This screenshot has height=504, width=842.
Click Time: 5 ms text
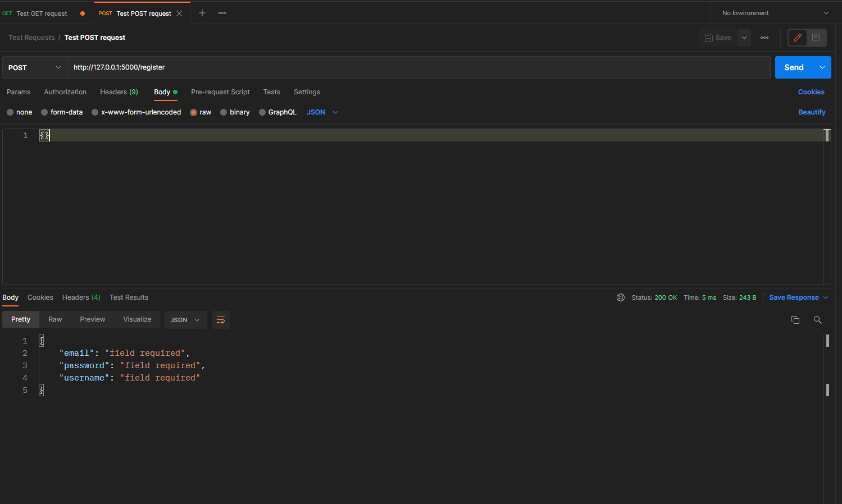click(x=700, y=297)
